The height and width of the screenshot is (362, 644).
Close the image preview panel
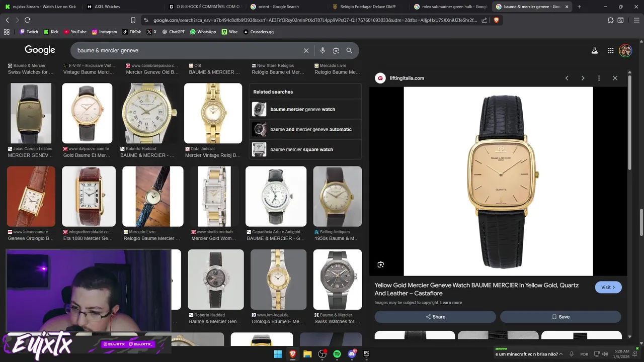(x=615, y=78)
